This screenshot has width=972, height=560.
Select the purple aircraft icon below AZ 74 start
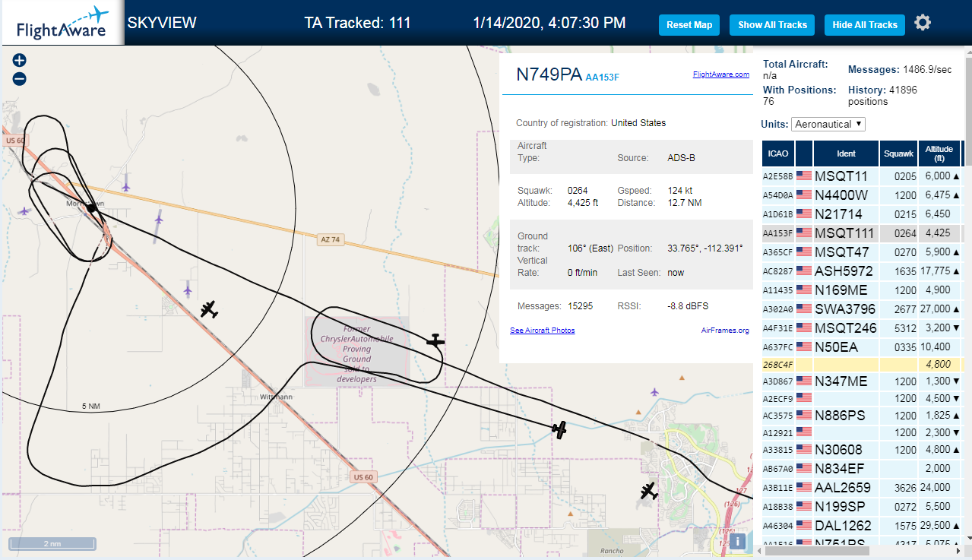(x=158, y=220)
